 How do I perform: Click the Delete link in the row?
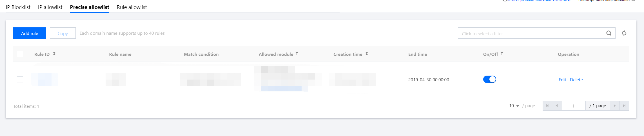coord(576,80)
